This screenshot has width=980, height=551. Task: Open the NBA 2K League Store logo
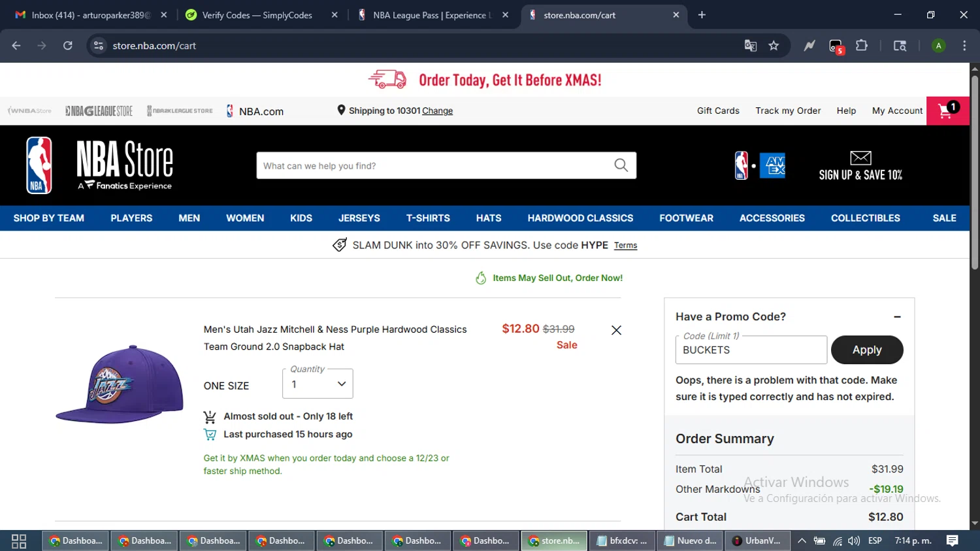(180, 111)
